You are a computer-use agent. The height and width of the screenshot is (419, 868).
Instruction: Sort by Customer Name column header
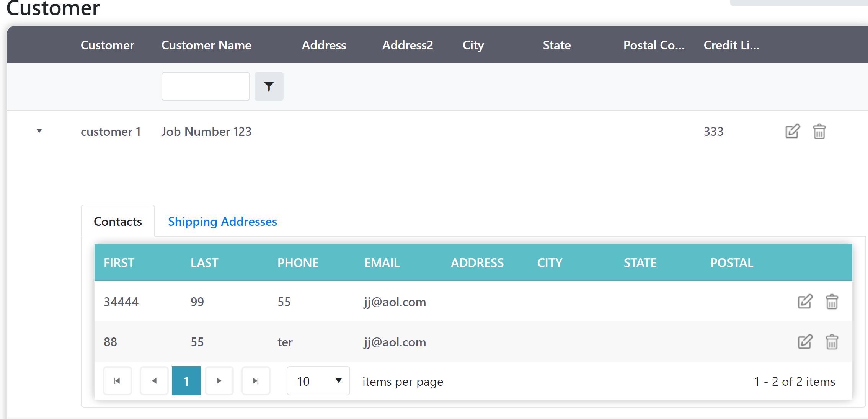206,45
